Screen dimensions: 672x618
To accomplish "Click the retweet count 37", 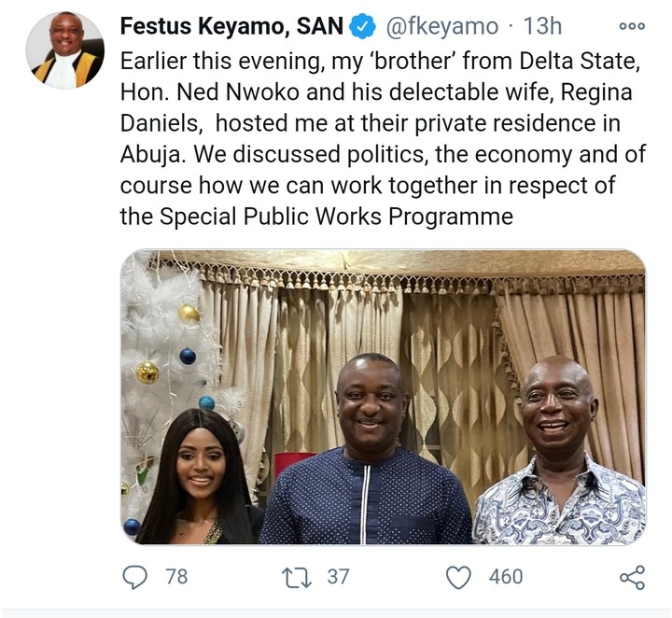I will pos(338,577).
